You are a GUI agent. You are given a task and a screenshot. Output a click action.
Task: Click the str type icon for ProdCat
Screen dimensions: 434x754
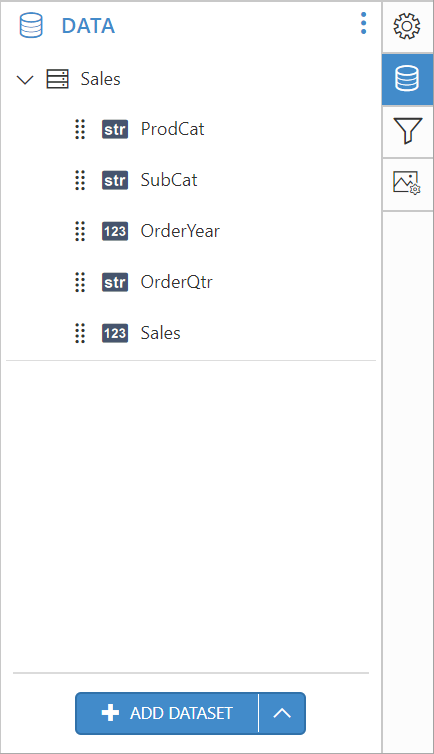pyautogui.click(x=115, y=129)
